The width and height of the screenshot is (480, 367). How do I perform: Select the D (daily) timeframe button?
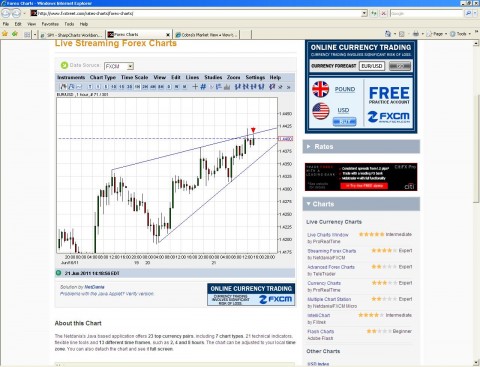tap(169, 87)
